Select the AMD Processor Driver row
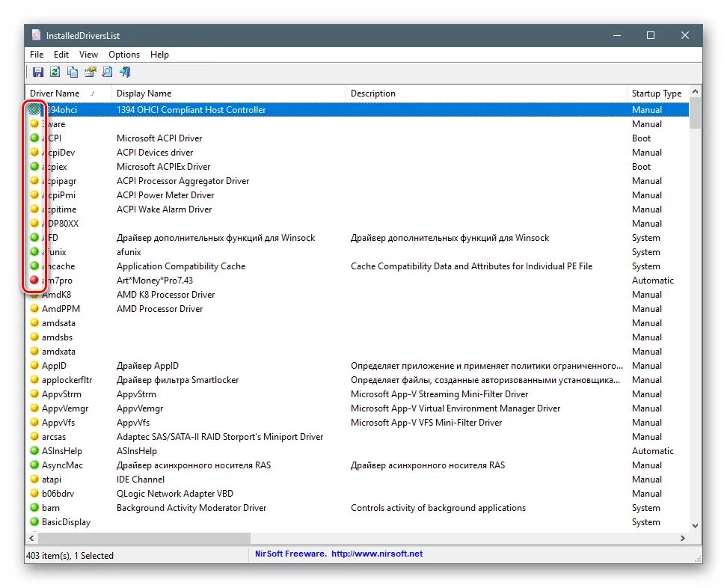Viewport: 727px width, 588px height. (x=357, y=308)
